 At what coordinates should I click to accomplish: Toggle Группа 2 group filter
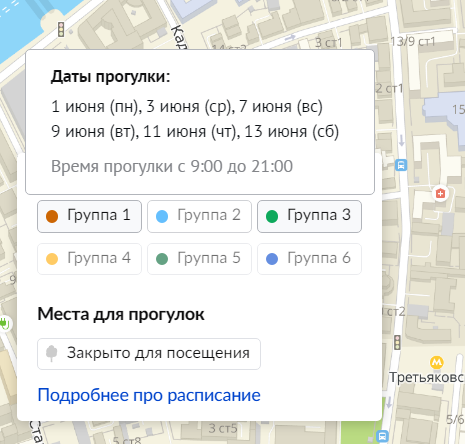pyautogui.click(x=199, y=216)
